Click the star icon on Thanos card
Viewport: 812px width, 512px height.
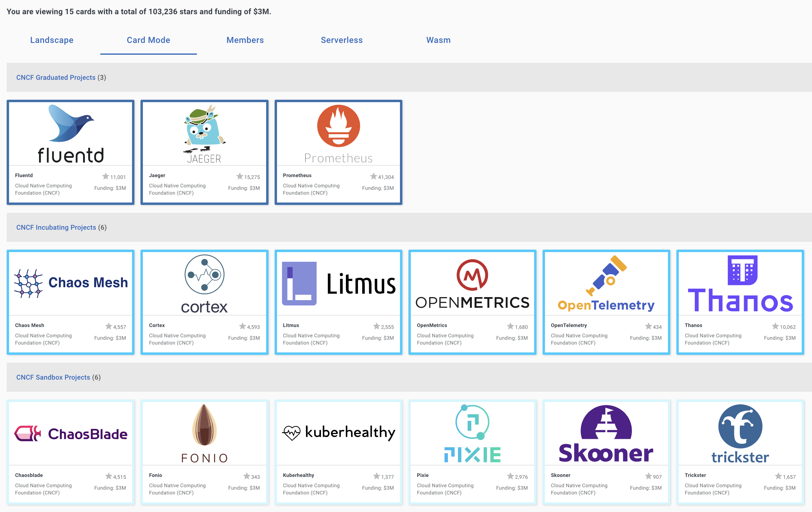(775, 326)
